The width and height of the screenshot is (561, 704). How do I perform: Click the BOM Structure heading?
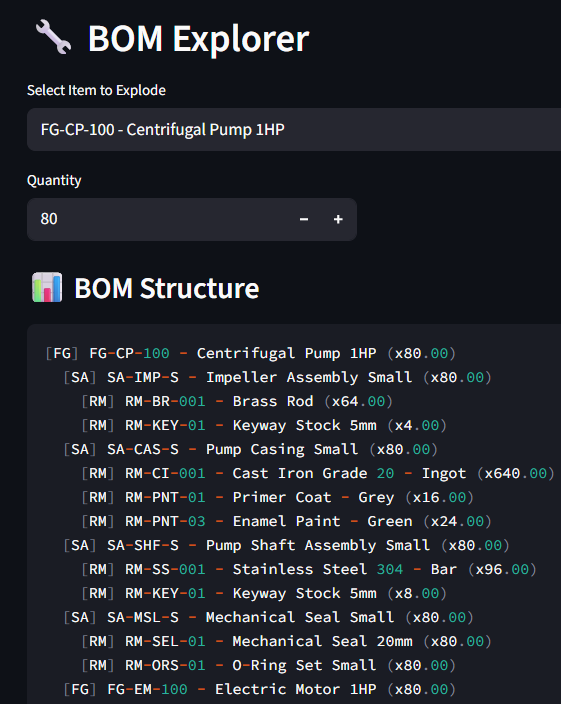pos(167,288)
